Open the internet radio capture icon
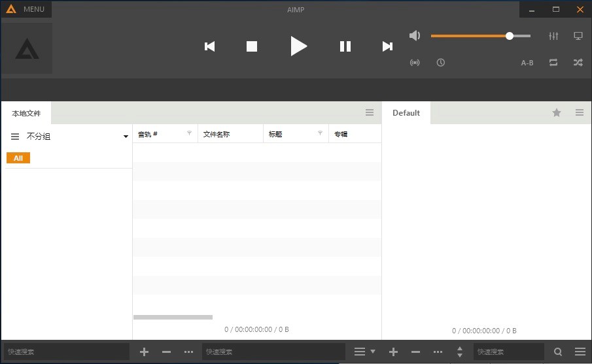 [x=415, y=63]
